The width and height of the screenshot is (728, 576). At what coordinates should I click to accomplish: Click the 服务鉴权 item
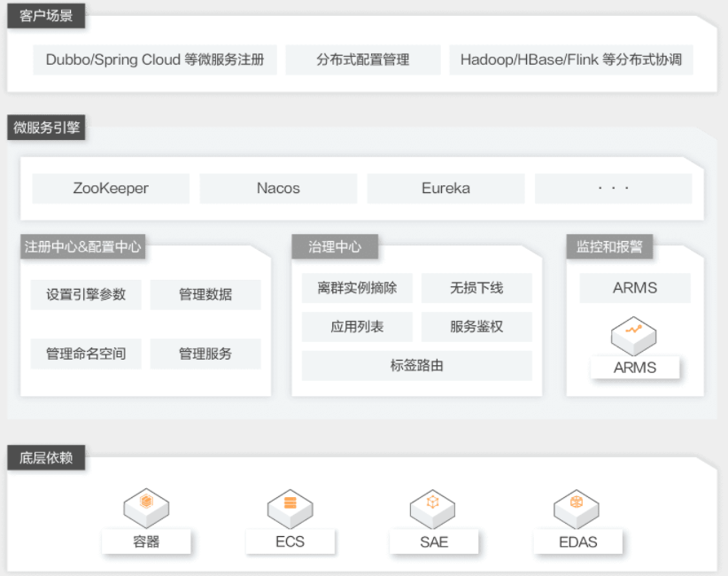click(476, 327)
